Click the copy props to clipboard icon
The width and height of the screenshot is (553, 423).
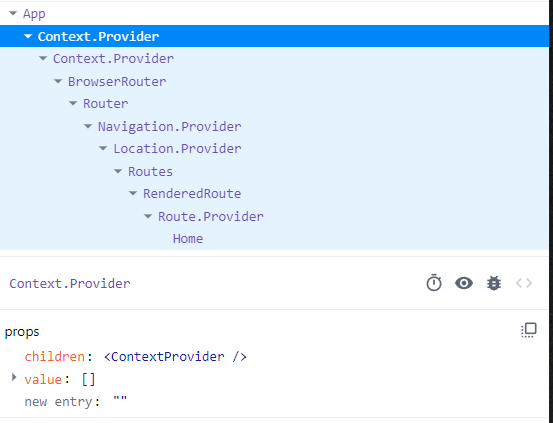(529, 330)
